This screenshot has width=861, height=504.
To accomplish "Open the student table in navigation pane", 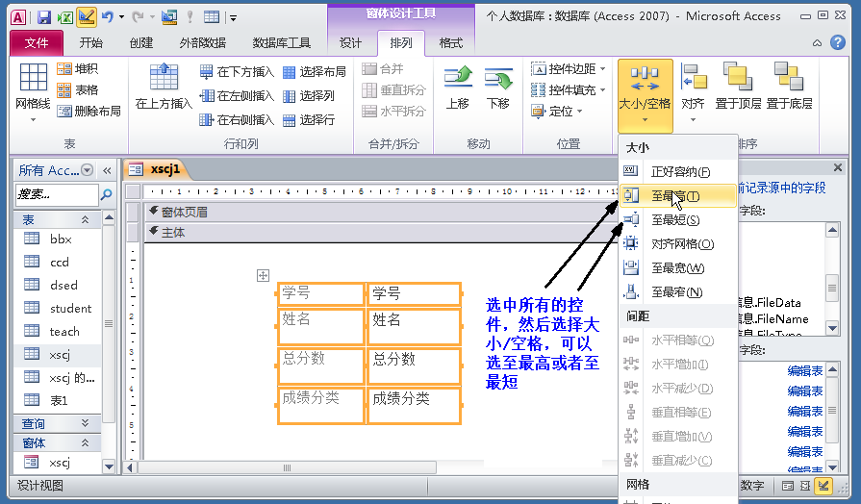I will [x=57, y=308].
